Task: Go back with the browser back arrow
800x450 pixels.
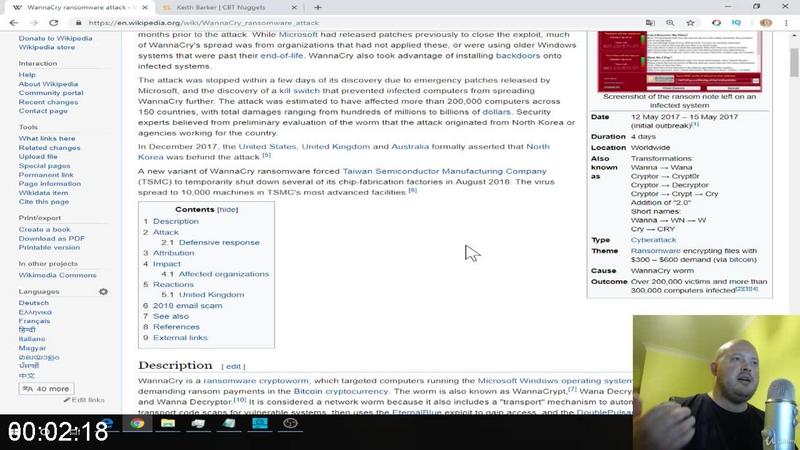Action: pos(14,23)
